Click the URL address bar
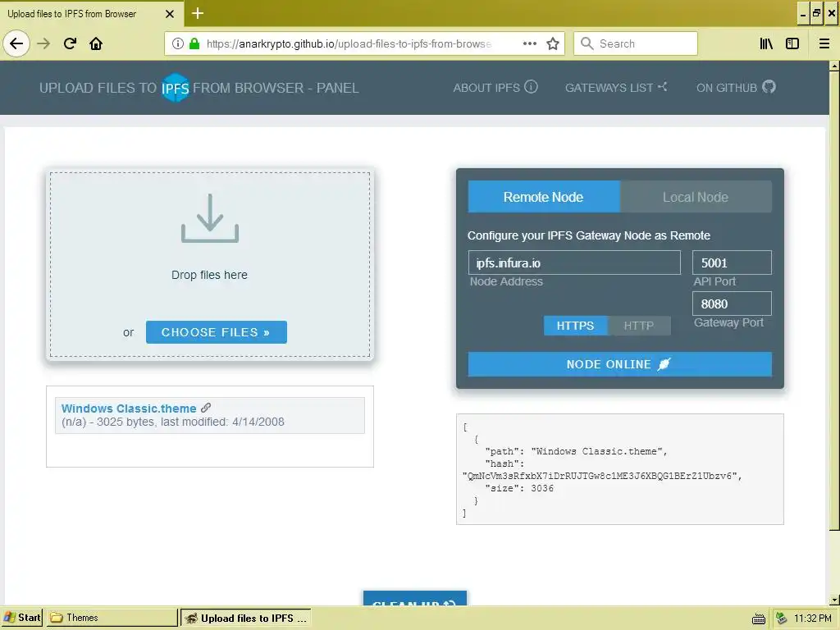The image size is (840, 630). [348, 43]
